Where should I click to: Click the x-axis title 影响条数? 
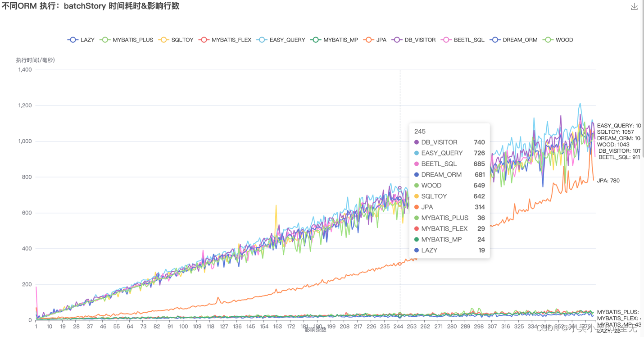tap(315, 330)
